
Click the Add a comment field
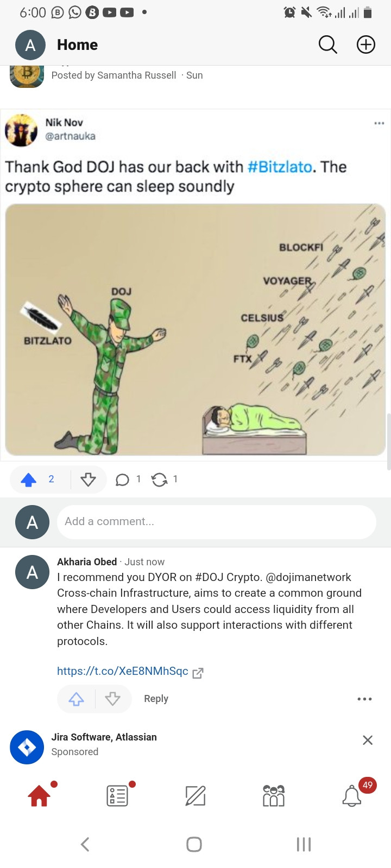click(217, 522)
